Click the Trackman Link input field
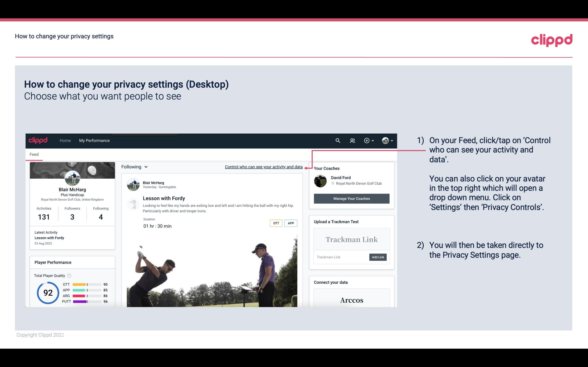The width and height of the screenshot is (588, 367). [340, 257]
